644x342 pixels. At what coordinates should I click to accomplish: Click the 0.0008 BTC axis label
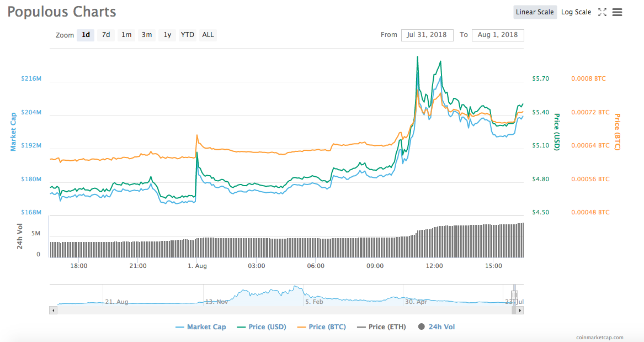tap(588, 78)
